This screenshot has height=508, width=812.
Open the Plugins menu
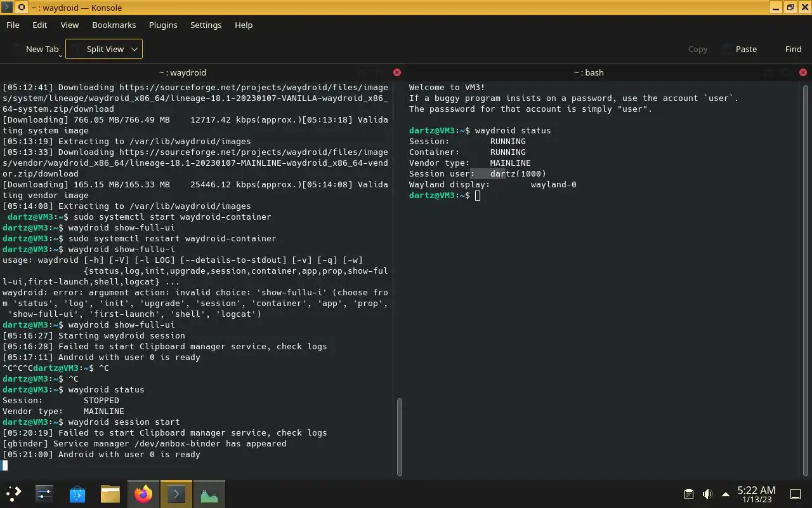163,25
